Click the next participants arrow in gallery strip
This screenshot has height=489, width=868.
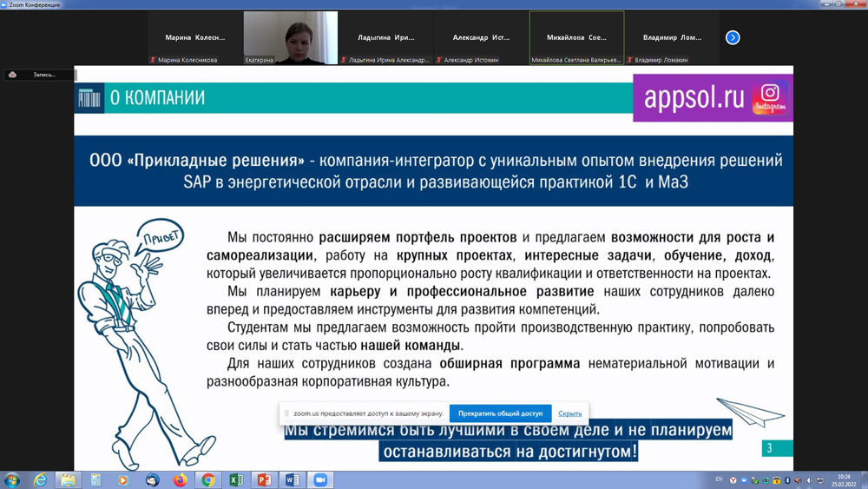tap(733, 37)
